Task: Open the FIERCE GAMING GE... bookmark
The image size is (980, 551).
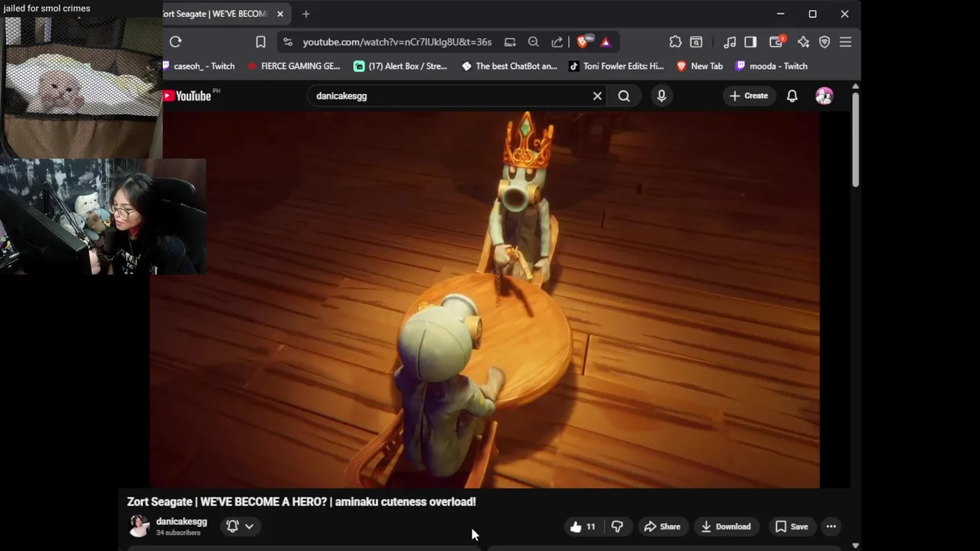Action: pyautogui.click(x=294, y=66)
